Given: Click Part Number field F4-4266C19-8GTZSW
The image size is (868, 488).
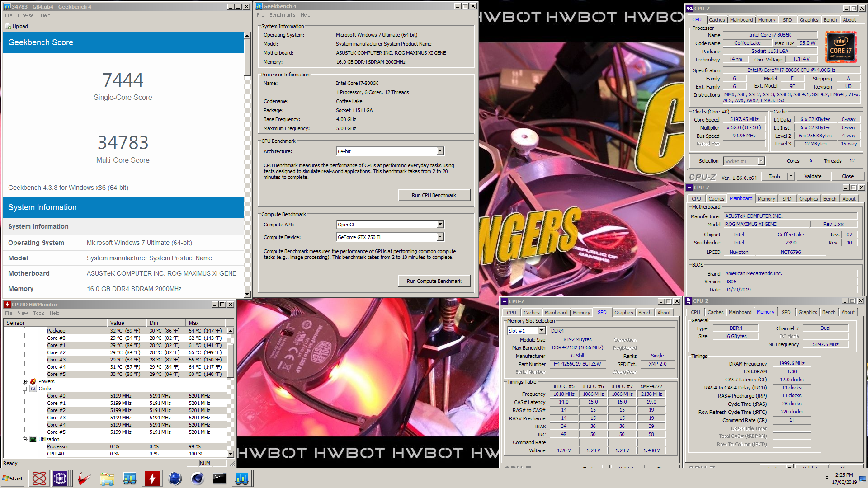Looking at the screenshot, I should coord(577,364).
